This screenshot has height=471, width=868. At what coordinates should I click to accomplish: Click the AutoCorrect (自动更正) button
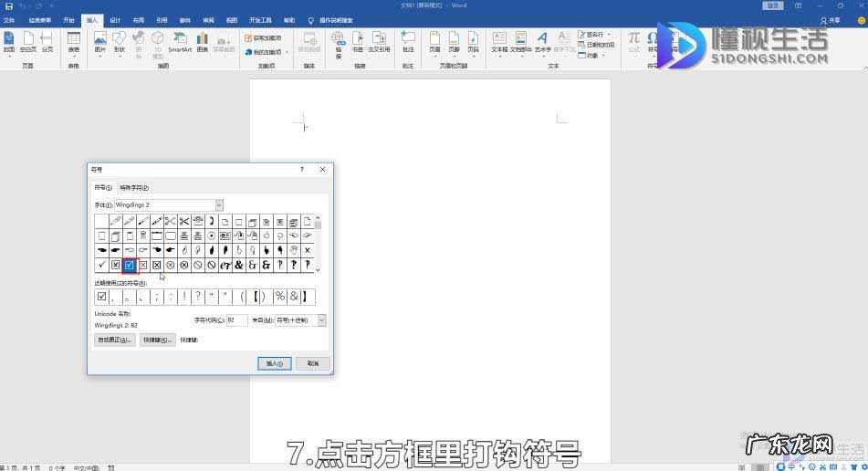coord(115,340)
